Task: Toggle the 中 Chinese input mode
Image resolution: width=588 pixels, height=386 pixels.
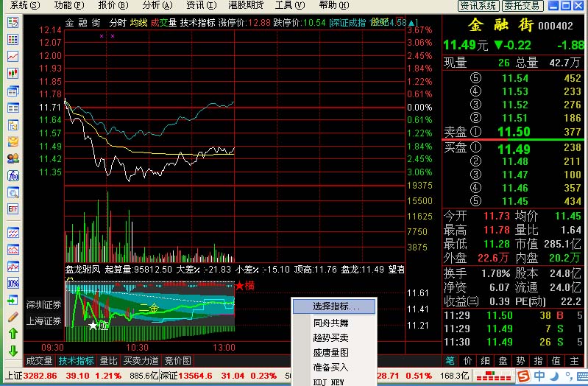Action: point(539,376)
